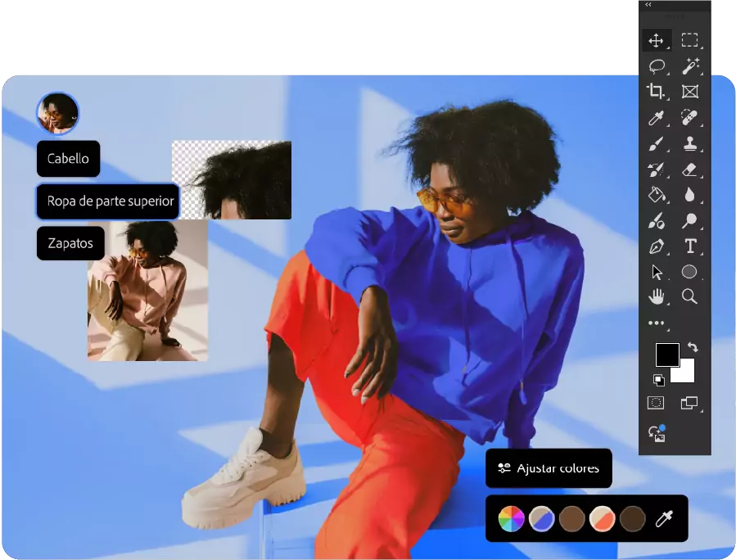
Task: Open the three-dots Edit Toolbar menu
Action: pos(656,323)
